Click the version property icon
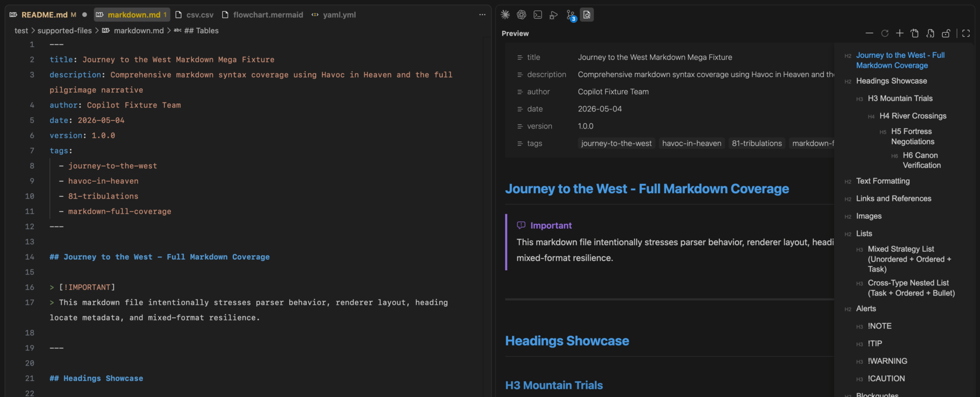980x397 pixels. (x=520, y=126)
